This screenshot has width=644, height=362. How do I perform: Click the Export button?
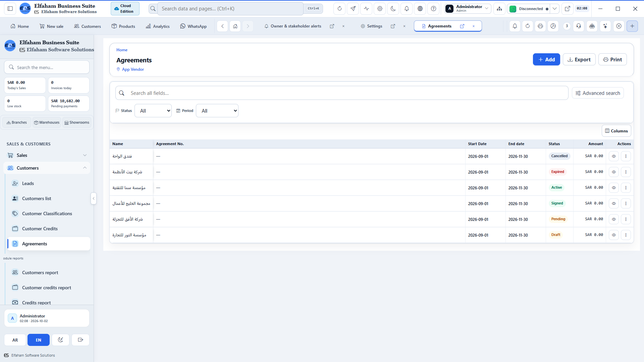coord(579,59)
